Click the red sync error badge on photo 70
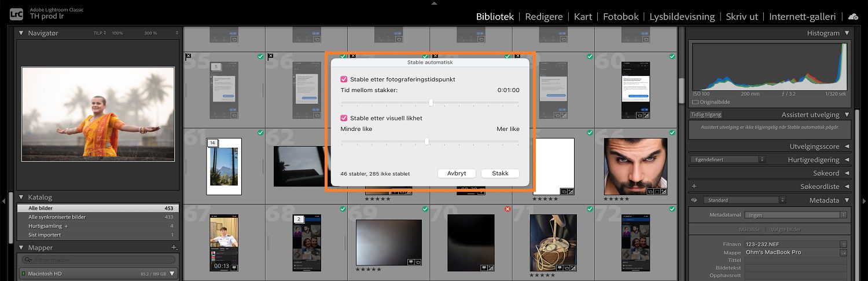This screenshot has height=281, width=868. (507, 209)
